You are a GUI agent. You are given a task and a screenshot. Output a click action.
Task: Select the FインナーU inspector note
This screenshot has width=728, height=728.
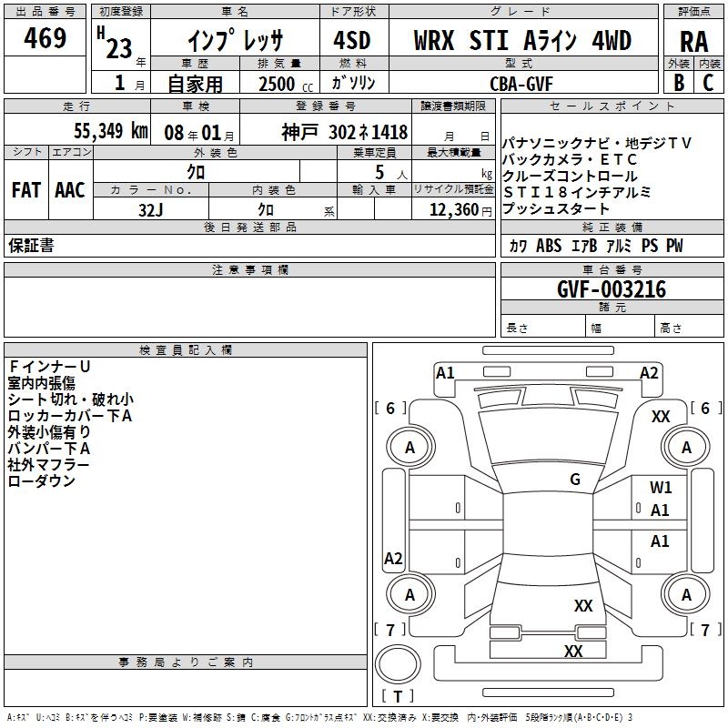pyautogui.click(x=49, y=367)
